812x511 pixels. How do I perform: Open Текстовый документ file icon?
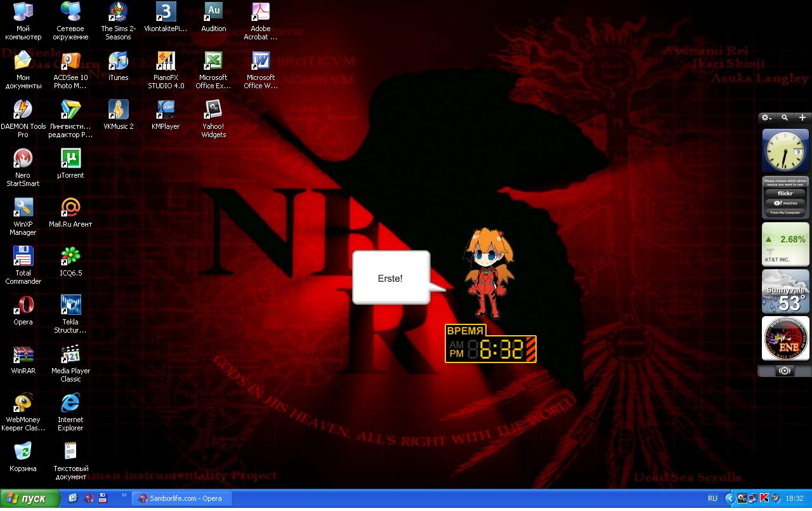(70, 461)
